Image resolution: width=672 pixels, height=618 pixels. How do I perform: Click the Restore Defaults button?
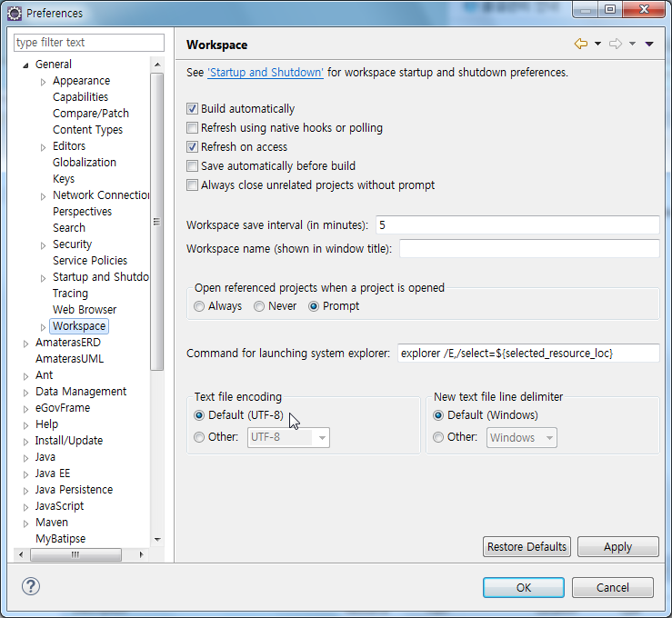tap(527, 547)
